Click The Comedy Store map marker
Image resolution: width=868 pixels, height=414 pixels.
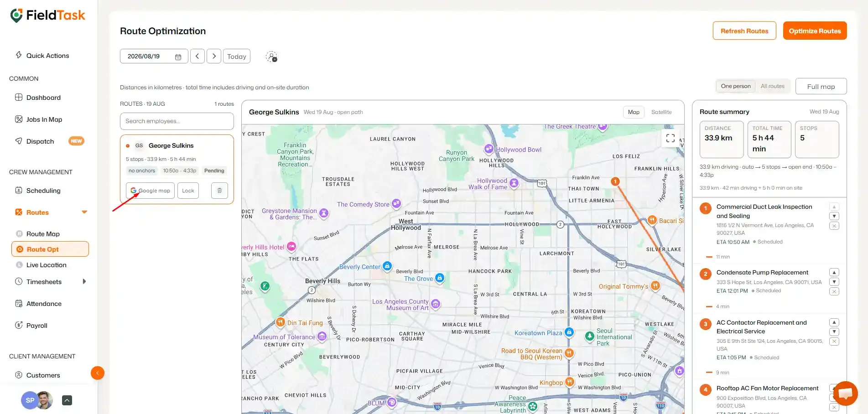point(396,203)
